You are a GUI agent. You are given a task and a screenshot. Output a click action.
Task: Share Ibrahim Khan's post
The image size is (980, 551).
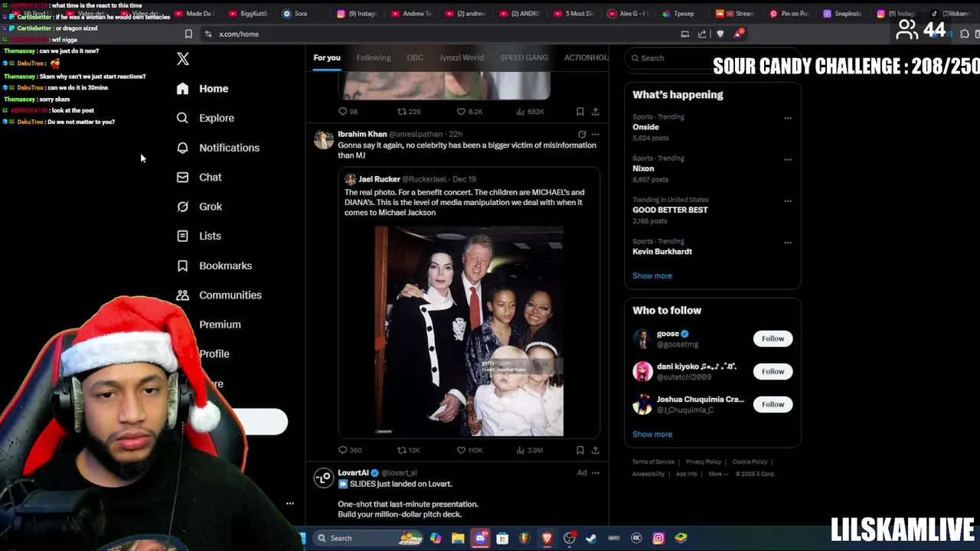tap(596, 450)
